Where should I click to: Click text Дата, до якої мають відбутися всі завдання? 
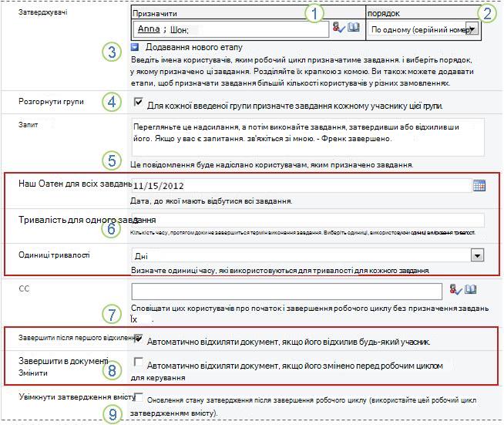[x=211, y=201]
